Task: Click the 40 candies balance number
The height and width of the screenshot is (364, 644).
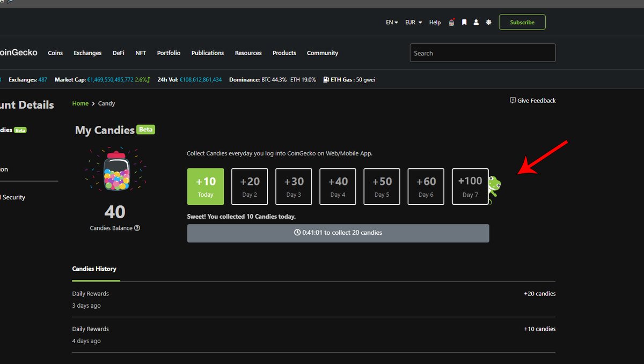Action: pyautogui.click(x=115, y=212)
